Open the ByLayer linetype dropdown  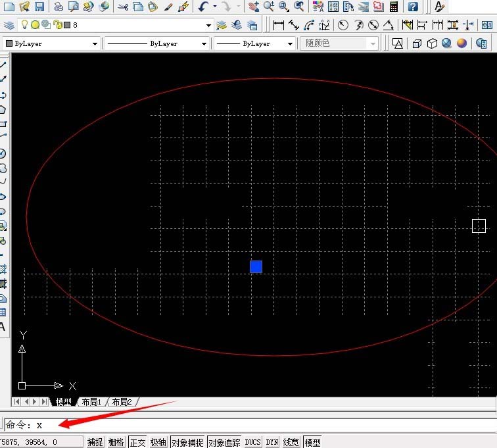204,43
